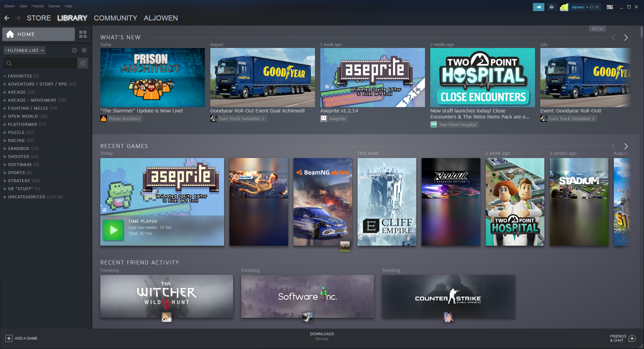This screenshot has height=349, width=644.
Task: Show previous What's New items arrow
Action: point(614,38)
